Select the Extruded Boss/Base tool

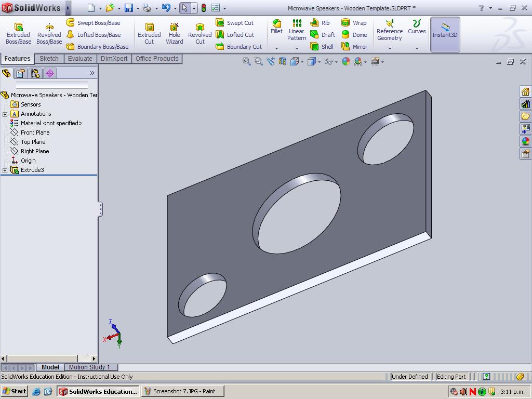click(18, 31)
